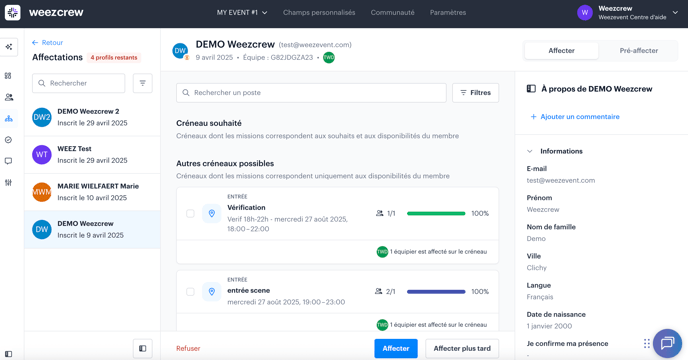Click the 4 profils restants badge
This screenshot has width=688, height=360.
pos(114,58)
